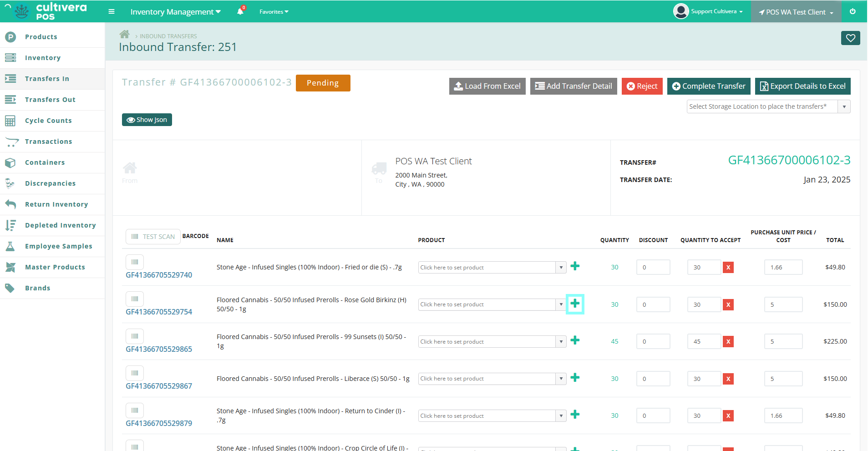Open Discrepancies menu item
868x451 pixels.
tap(52, 183)
